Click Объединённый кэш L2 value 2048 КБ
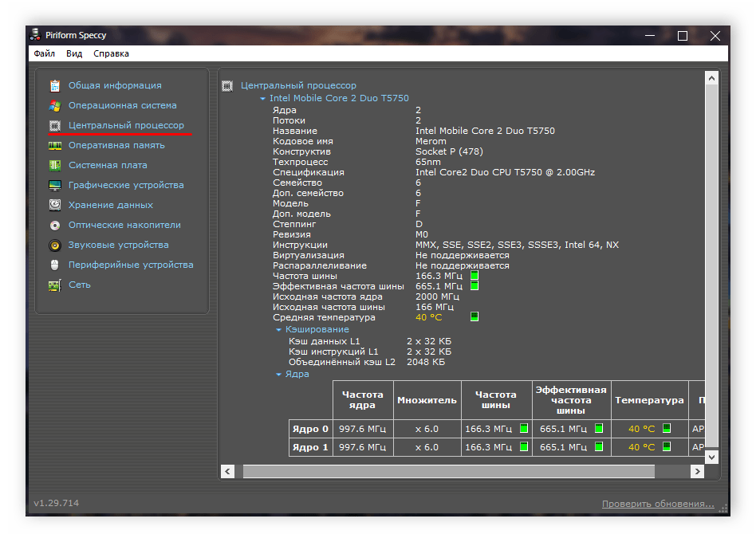Viewport: 756px width, 542px height. tap(426, 362)
